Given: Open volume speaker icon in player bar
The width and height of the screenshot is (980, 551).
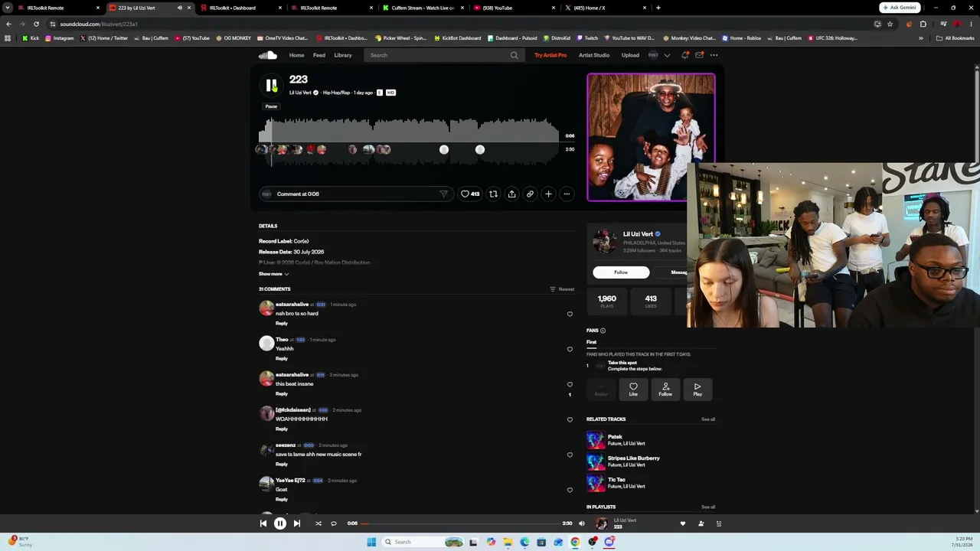Looking at the screenshot, I should tap(582, 523).
